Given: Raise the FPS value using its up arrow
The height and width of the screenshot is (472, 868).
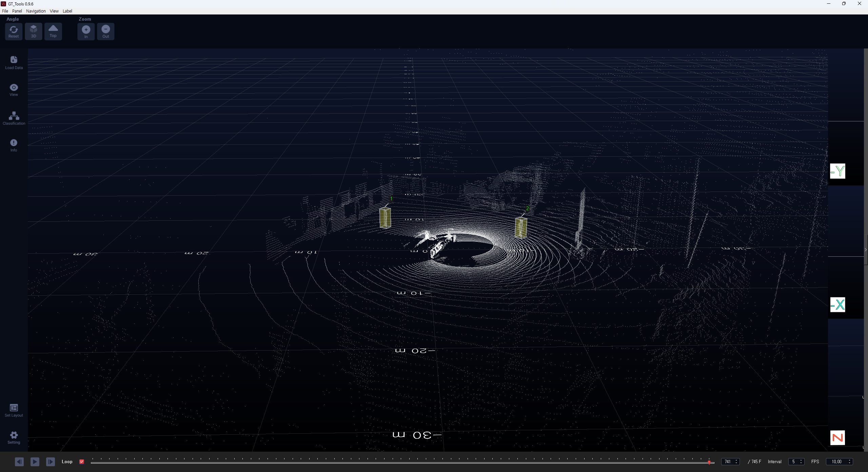Looking at the screenshot, I should pyautogui.click(x=849, y=460).
